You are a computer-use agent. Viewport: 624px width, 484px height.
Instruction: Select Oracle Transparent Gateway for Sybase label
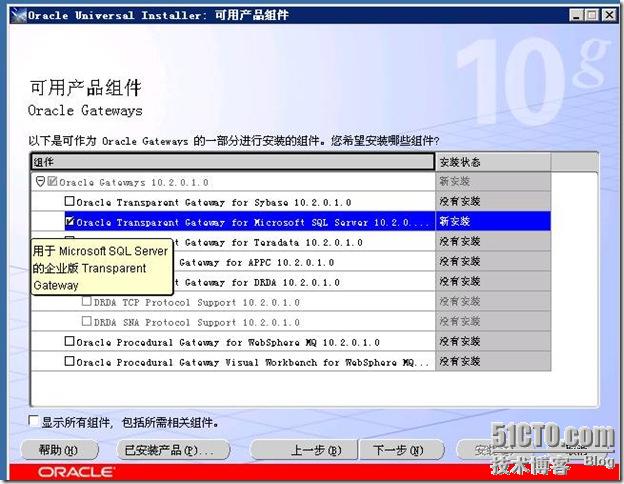214,202
